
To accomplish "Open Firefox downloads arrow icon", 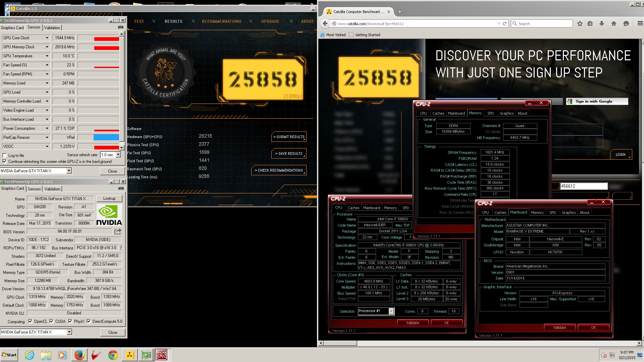I will click(602, 23).
